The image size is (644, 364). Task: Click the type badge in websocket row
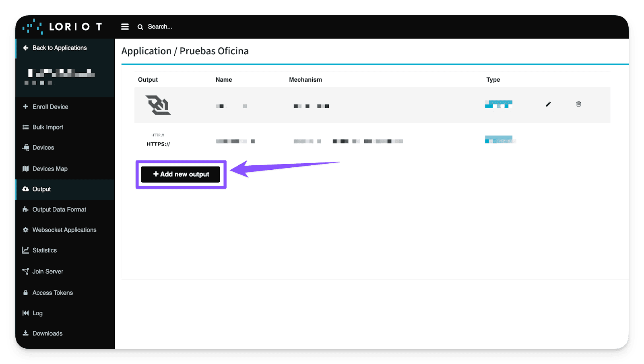[499, 104]
